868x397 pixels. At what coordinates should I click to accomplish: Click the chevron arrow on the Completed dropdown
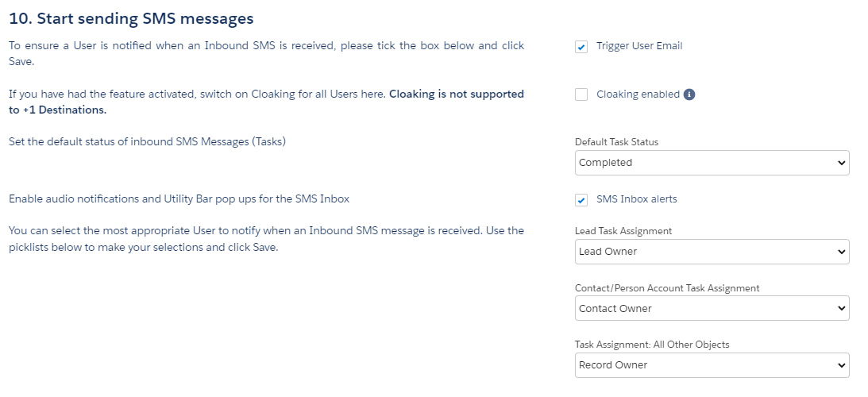(842, 163)
